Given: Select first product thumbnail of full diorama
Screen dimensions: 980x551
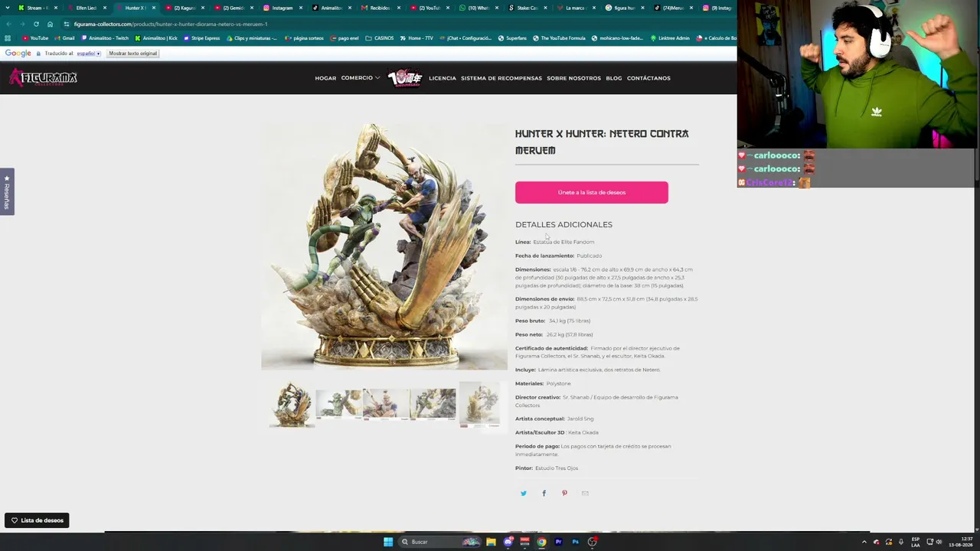Looking at the screenshot, I should point(292,404).
